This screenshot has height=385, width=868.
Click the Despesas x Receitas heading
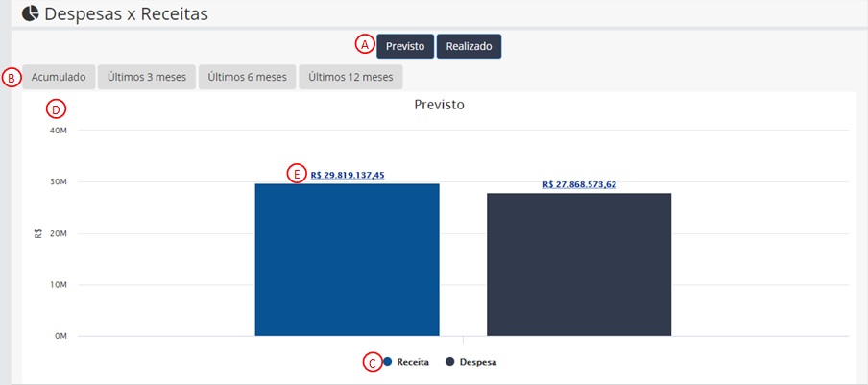(x=126, y=13)
